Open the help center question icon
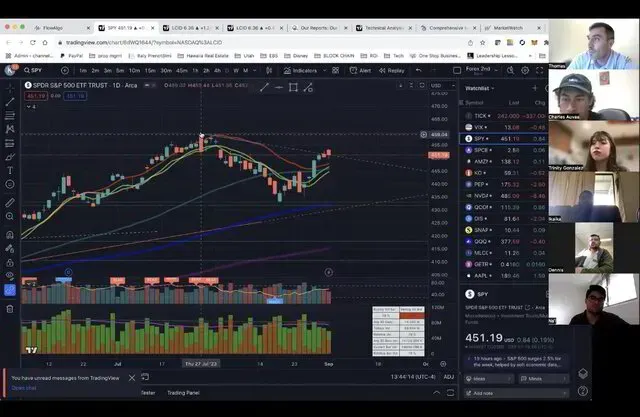The width and height of the screenshot is (640, 417). (x=583, y=391)
